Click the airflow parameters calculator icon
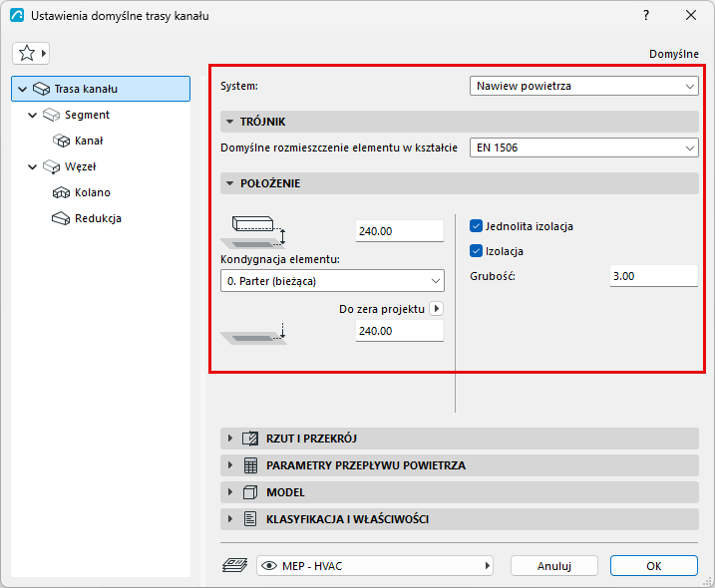The height and width of the screenshot is (588, 715). click(x=250, y=465)
